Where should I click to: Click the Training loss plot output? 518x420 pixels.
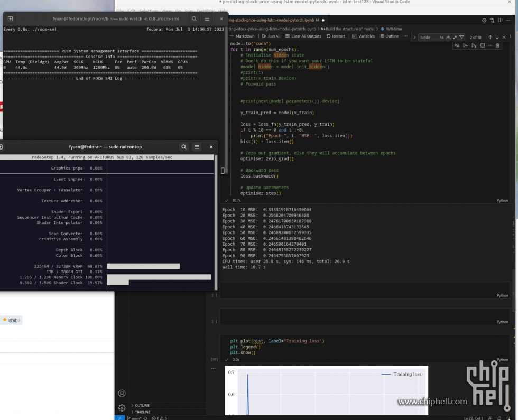pos(327,390)
